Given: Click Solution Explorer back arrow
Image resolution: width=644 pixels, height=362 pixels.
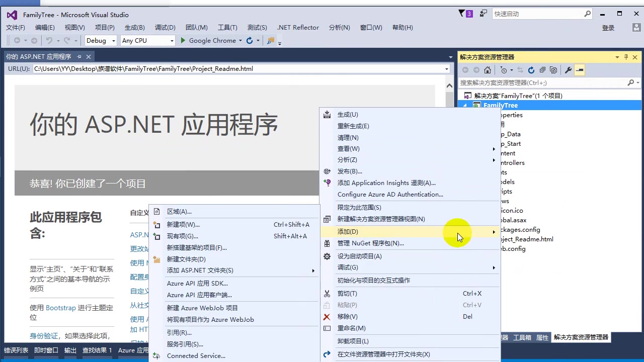Looking at the screenshot, I should point(465,70).
